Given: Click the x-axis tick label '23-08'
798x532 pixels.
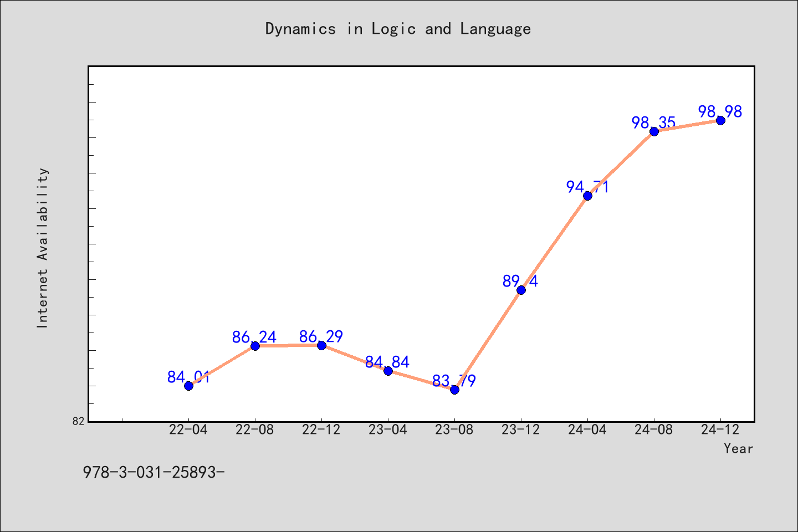Looking at the screenshot, I should 454,429.
